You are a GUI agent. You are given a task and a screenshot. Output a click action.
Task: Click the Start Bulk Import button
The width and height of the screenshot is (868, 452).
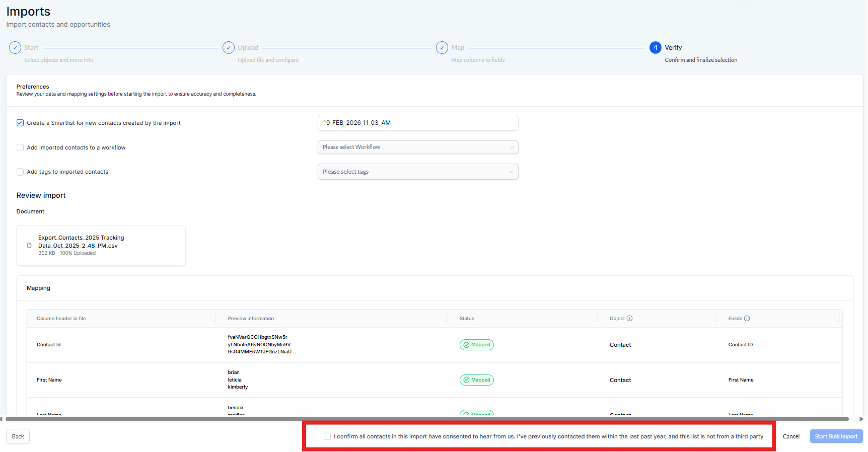tap(836, 436)
